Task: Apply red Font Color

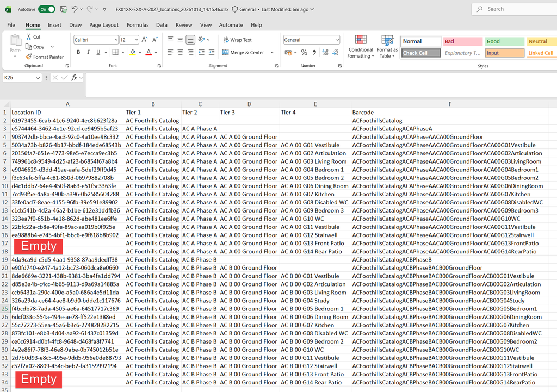Action: (x=148, y=52)
